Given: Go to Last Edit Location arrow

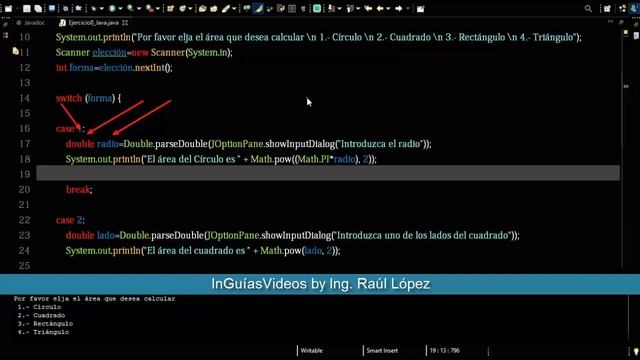Looking at the screenshot, I should 368,8.
